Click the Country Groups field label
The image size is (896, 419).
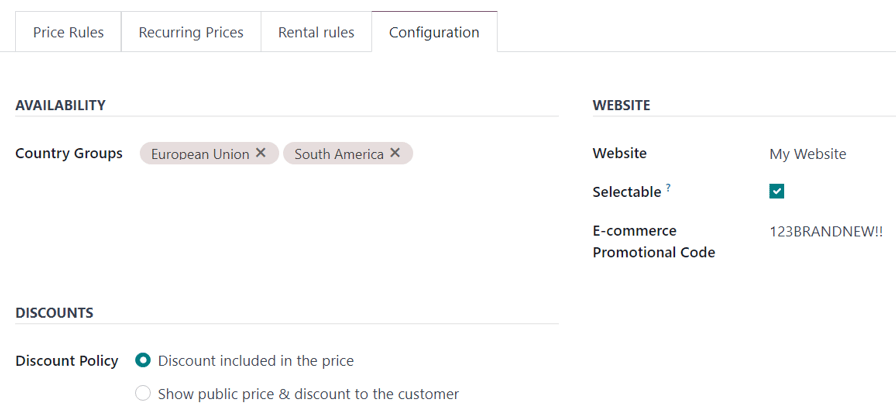point(69,153)
